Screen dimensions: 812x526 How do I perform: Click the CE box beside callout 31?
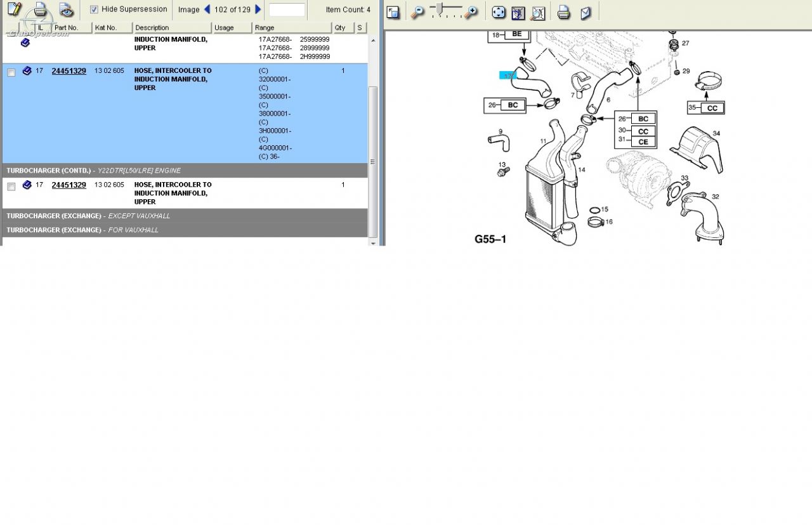point(643,141)
